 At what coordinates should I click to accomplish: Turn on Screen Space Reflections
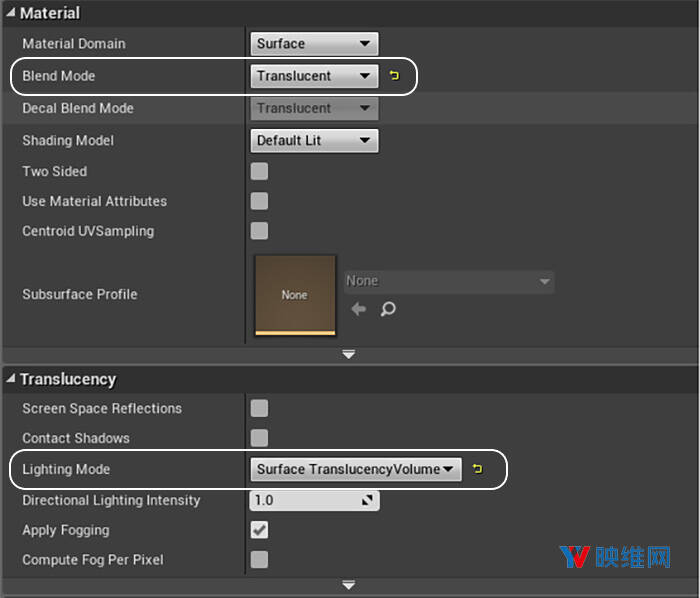(x=259, y=408)
